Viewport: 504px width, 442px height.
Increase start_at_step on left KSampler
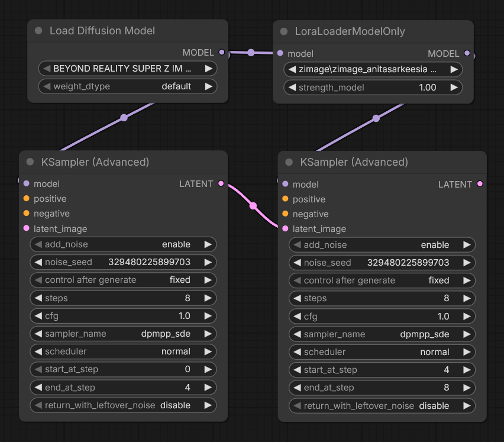[x=208, y=369]
